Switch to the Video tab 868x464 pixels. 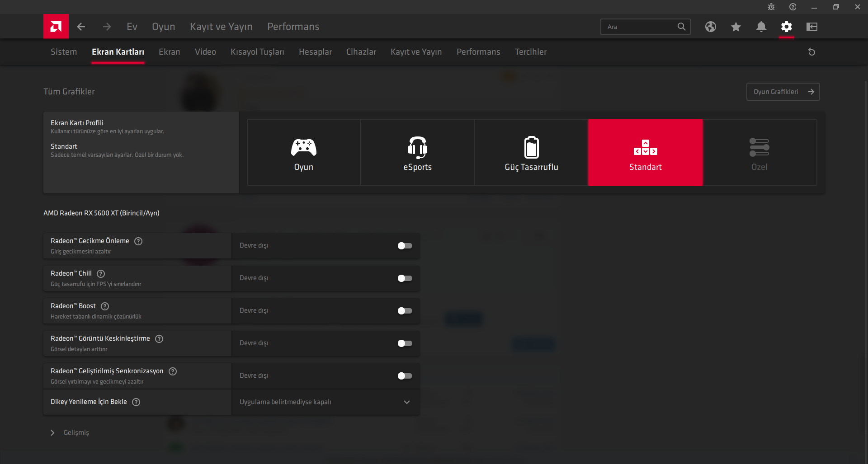pyautogui.click(x=205, y=52)
